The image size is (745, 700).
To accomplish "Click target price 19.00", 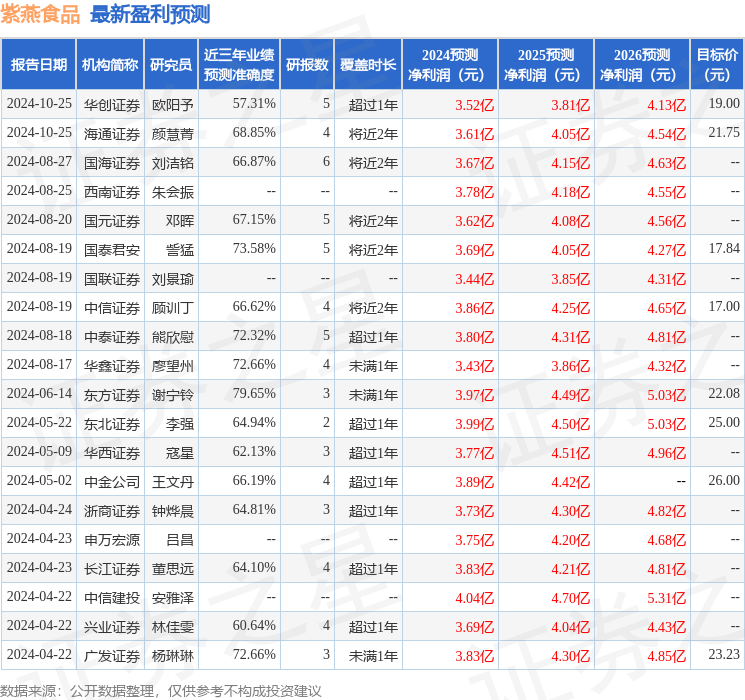I will [x=724, y=103].
